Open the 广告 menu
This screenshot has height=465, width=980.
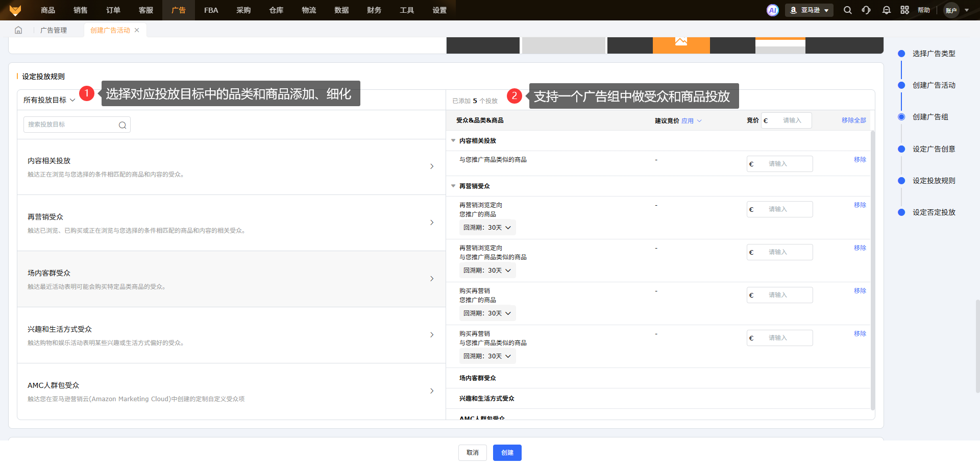coord(178,10)
